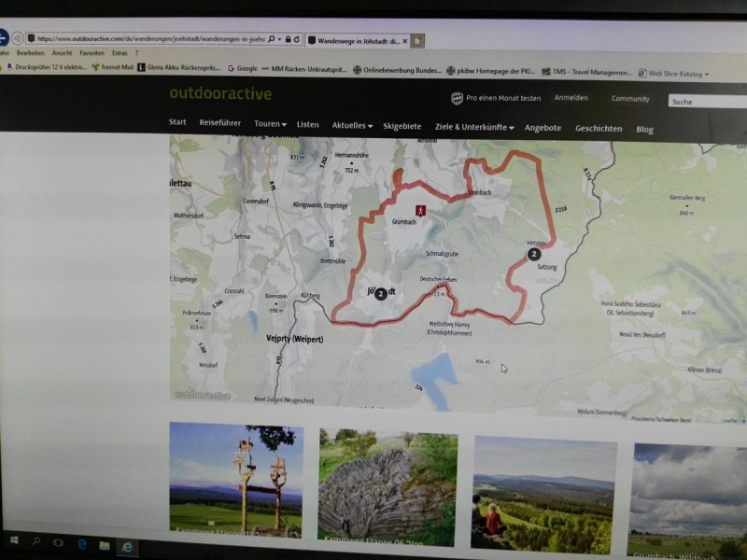The width and height of the screenshot is (747, 560).
Task: Click the browser forward navigation arrow
Action: click(18, 37)
